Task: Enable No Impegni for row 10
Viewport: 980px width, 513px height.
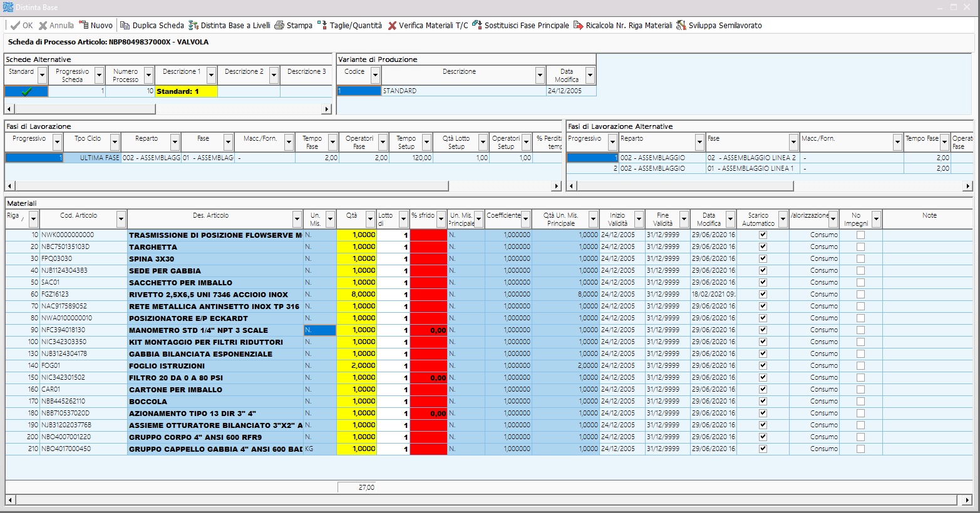Action: point(860,235)
